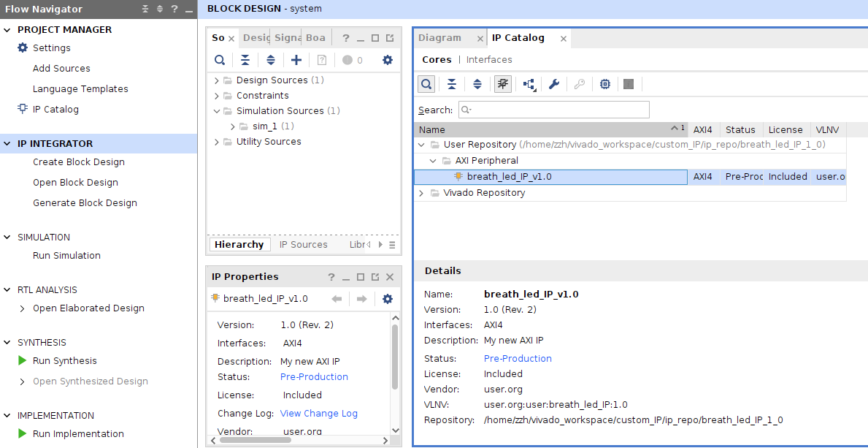Select Cores view
Viewport: 868px width, 448px height.
[437, 59]
